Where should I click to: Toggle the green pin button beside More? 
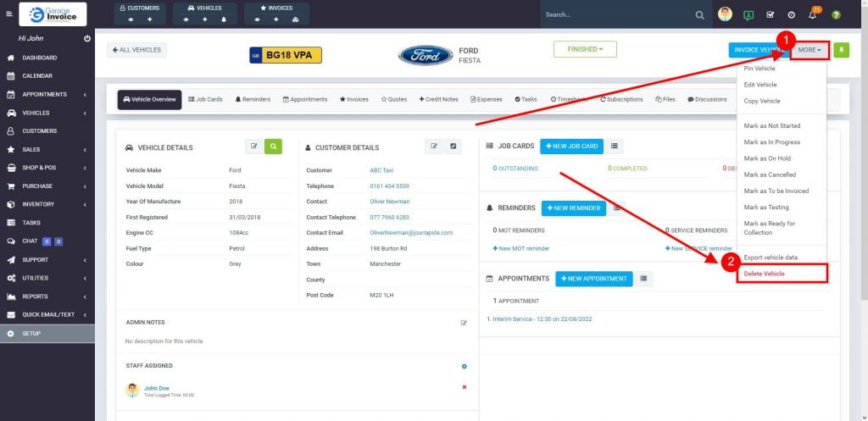point(841,50)
